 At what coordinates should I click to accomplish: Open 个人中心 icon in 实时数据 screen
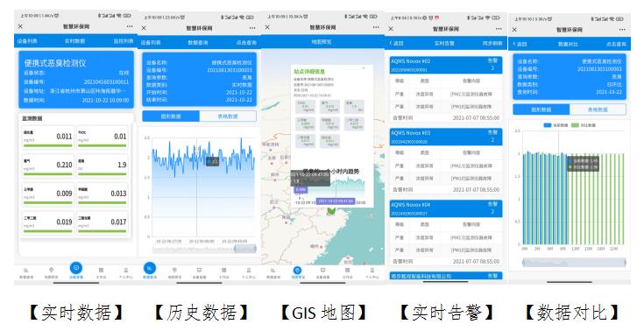click(x=125, y=271)
